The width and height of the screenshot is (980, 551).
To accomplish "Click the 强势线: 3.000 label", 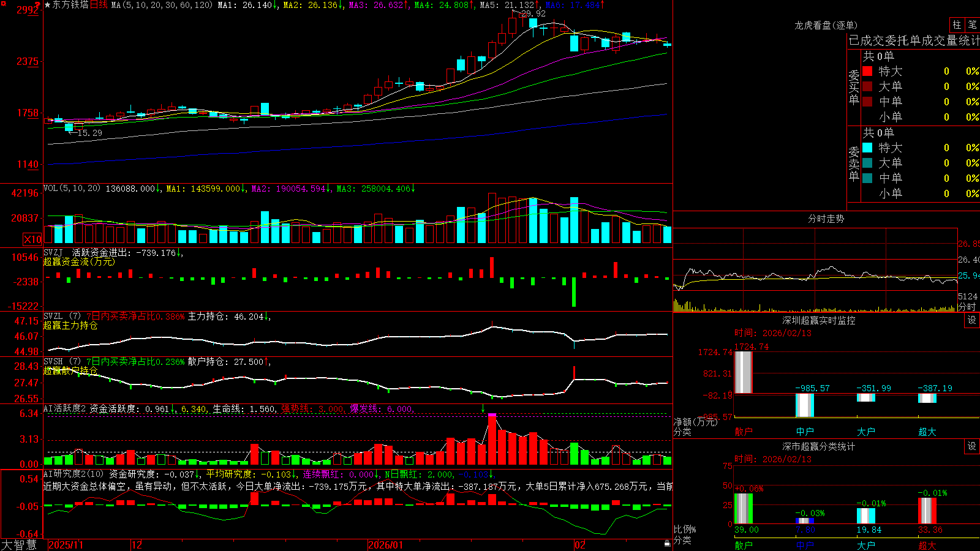I will coord(312,408).
